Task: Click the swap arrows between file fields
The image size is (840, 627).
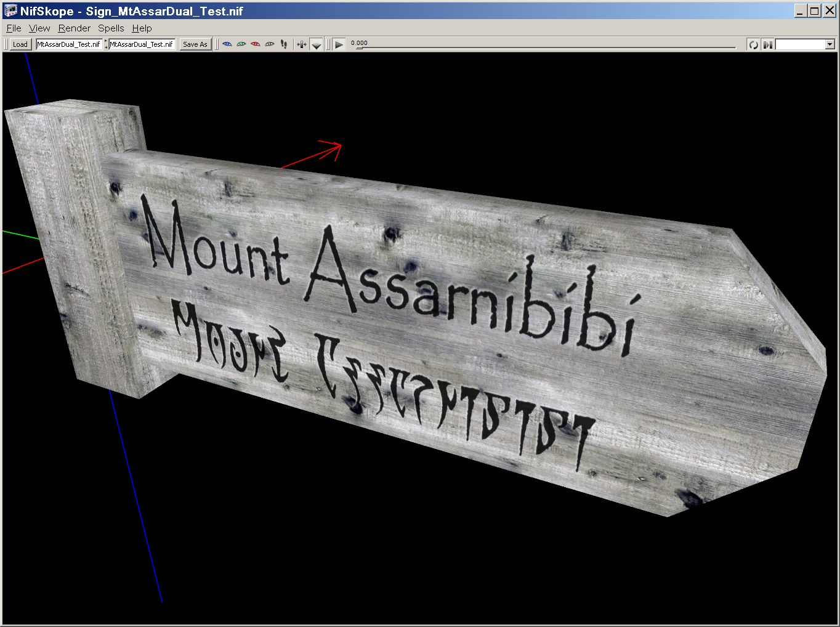Action: (105, 44)
